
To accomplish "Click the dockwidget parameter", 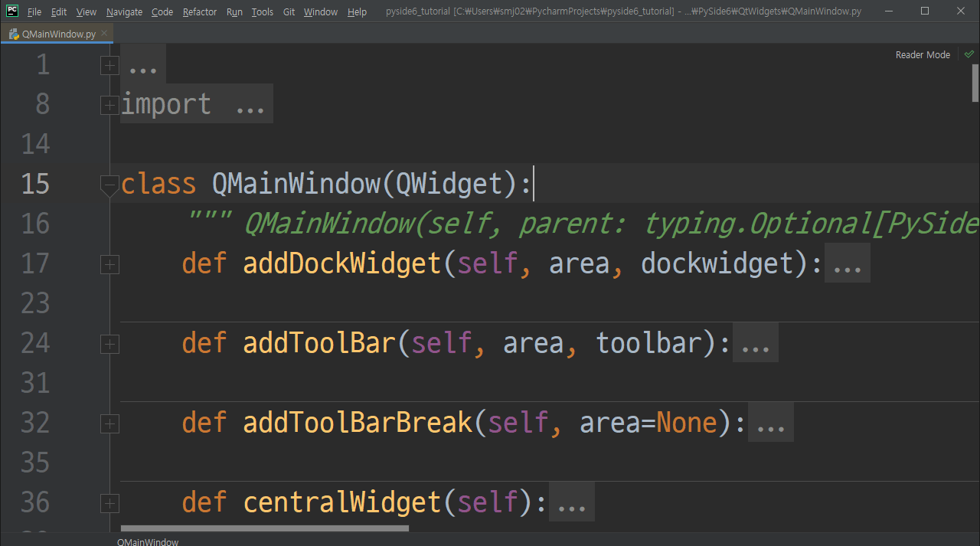I will click(x=717, y=263).
